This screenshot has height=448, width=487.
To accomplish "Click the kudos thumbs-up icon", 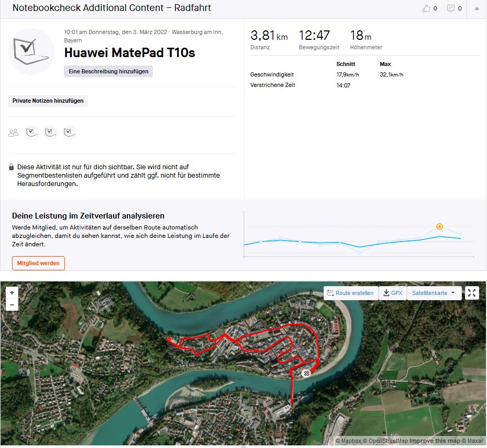I will (426, 8).
